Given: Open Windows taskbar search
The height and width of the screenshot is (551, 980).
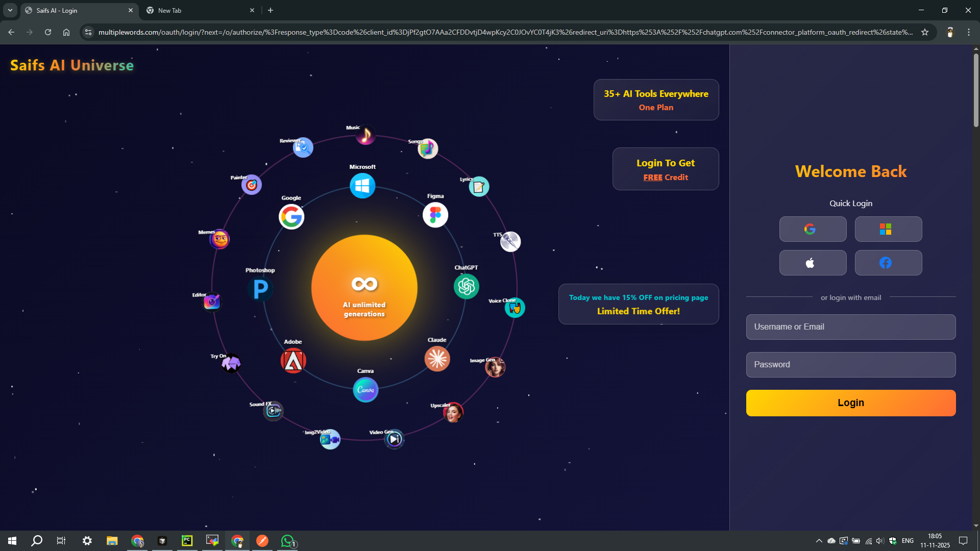Looking at the screenshot, I should click(37, 541).
